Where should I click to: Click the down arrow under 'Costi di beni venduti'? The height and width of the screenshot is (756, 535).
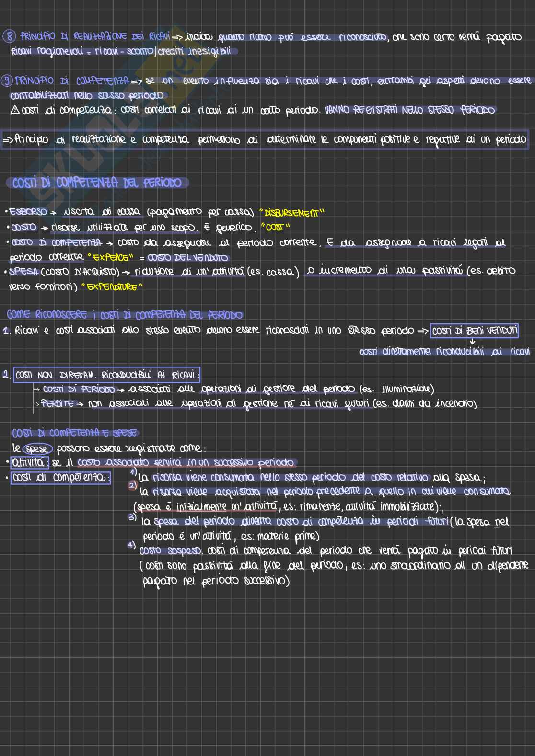(x=472, y=342)
